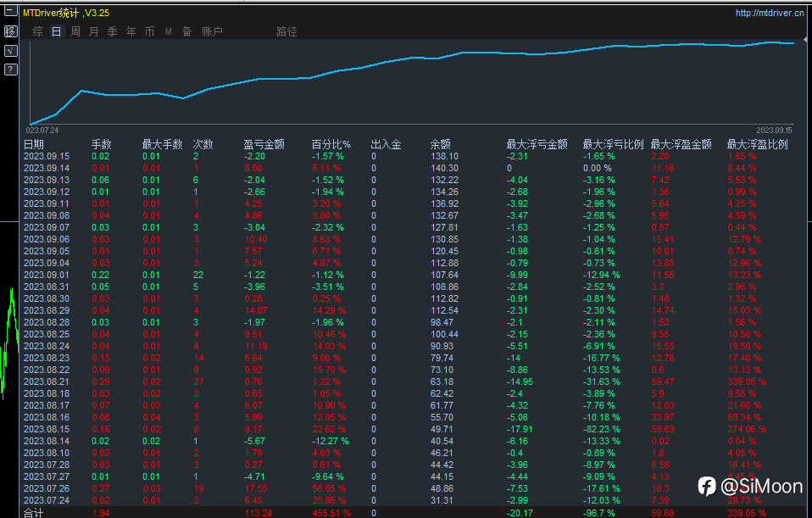Switch to the 综 summary tab
The height and width of the screenshot is (518, 812).
coord(37,31)
